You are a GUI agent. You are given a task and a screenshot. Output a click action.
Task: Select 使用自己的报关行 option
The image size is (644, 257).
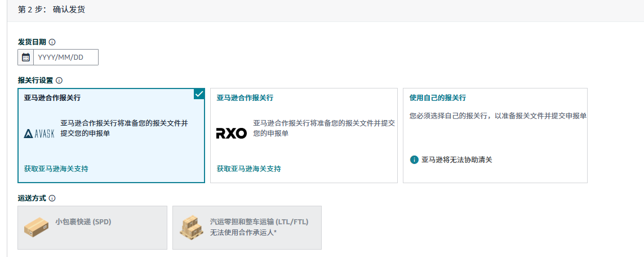point(495,135)
